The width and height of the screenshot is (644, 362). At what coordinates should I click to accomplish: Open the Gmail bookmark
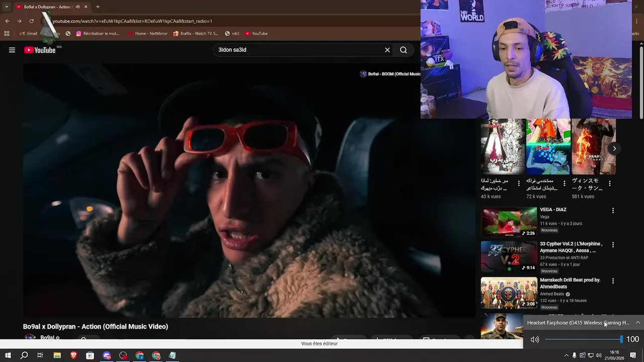click(x=29, y=34)
